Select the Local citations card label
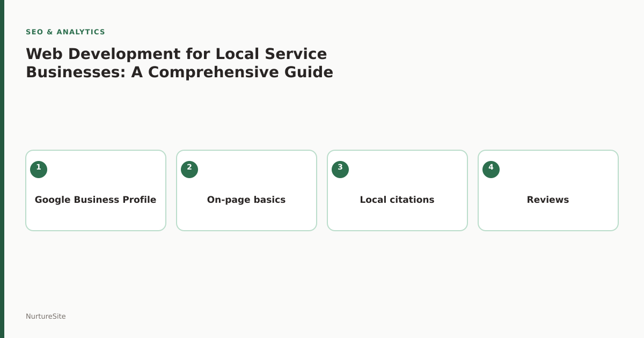This screenshot has height=338, width=644. (397, 200)
